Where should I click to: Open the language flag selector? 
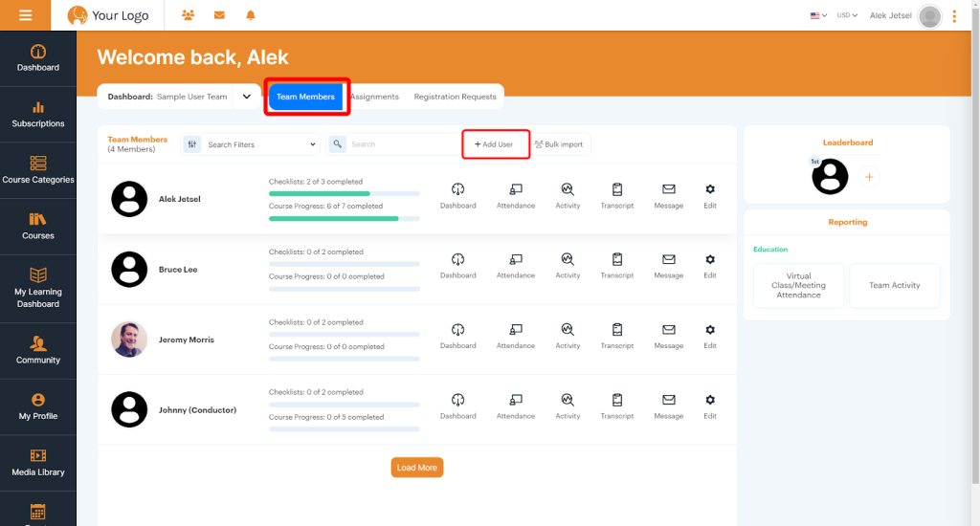point(818,15)
